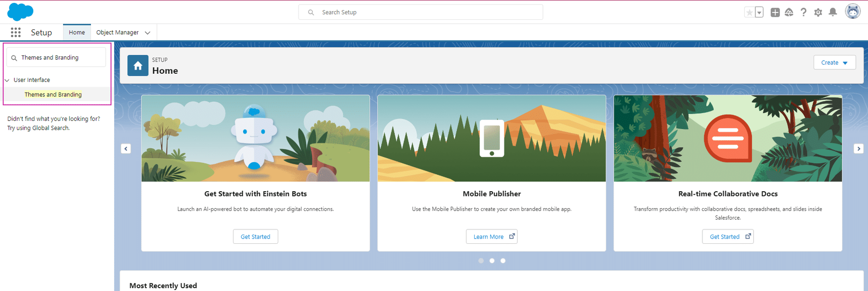This screenshot has width=868, height=291.
Task: Open the user profile avatar
Action: pyautogui.click(x=853, y=12)
